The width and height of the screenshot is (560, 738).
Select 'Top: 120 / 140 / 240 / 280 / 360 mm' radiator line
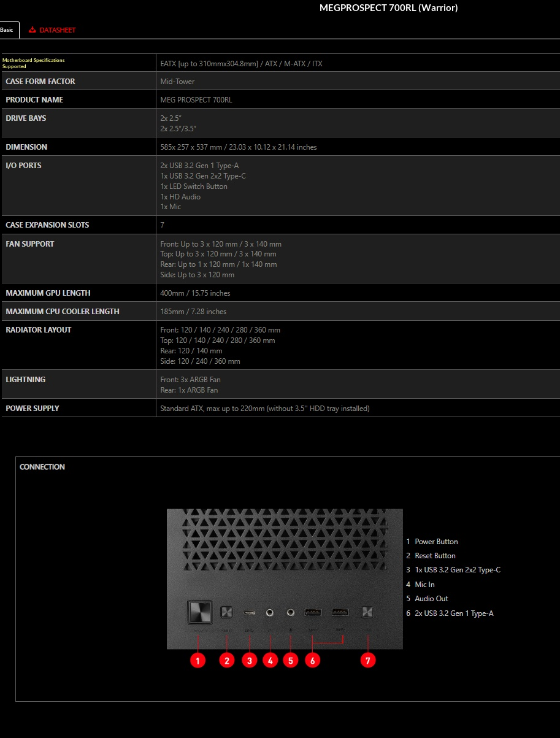tap(218, 340)
